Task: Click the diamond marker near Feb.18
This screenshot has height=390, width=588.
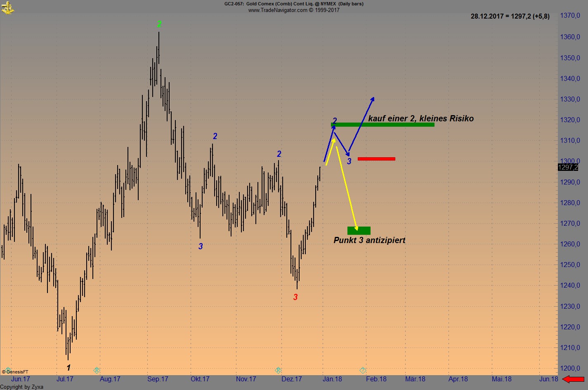Action: pos(363,371)
